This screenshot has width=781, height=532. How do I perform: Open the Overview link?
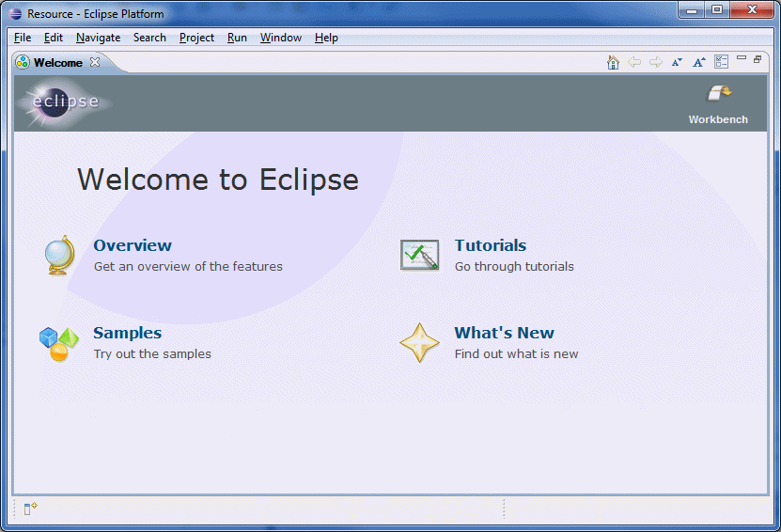click(x=133, y=245)
